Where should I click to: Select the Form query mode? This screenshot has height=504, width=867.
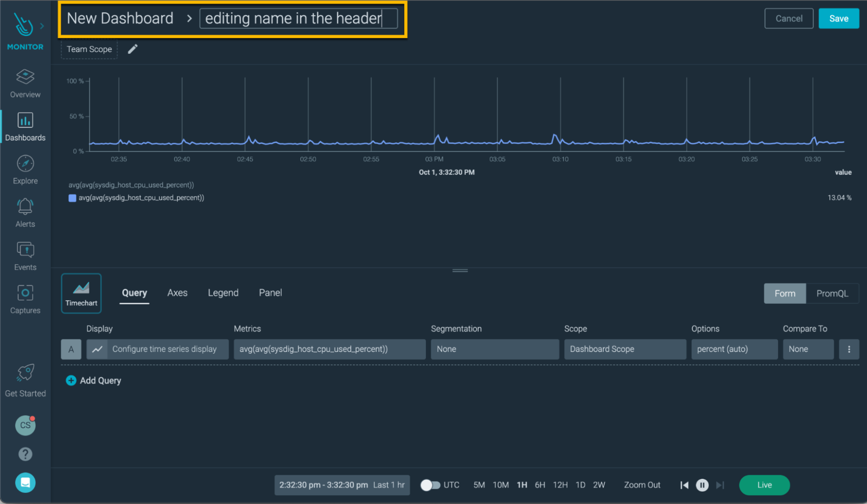[x=784, y=294]
